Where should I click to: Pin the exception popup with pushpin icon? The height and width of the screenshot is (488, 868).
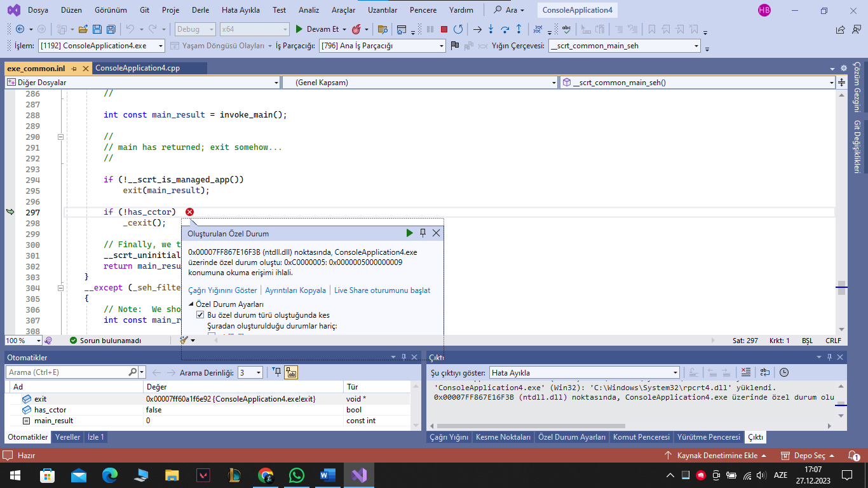(x=423, y=233)
